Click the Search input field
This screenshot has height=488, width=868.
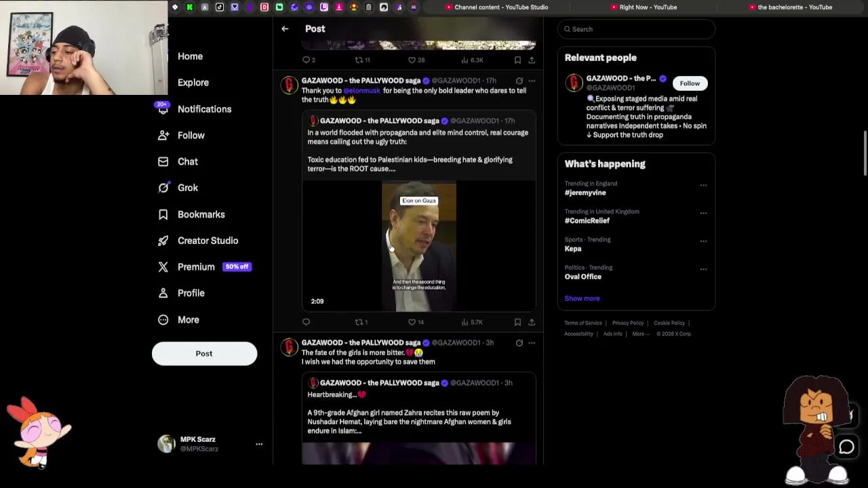[636, 29]
